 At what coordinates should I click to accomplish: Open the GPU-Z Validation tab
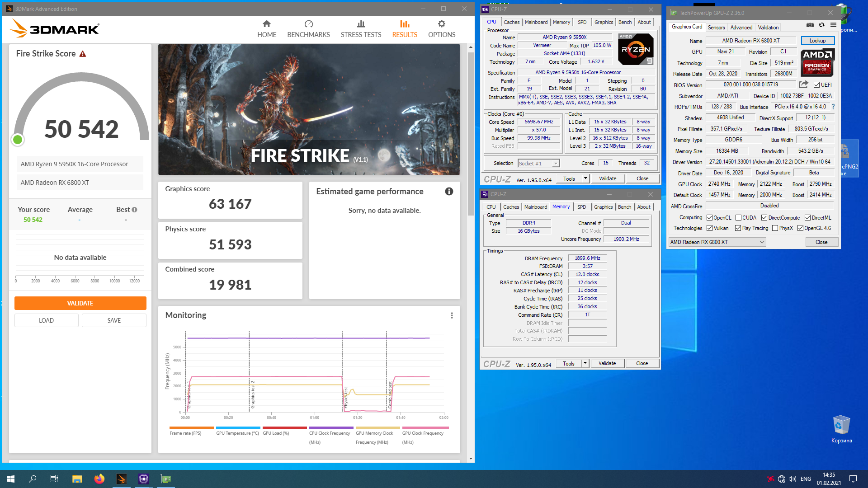[768, 28]
